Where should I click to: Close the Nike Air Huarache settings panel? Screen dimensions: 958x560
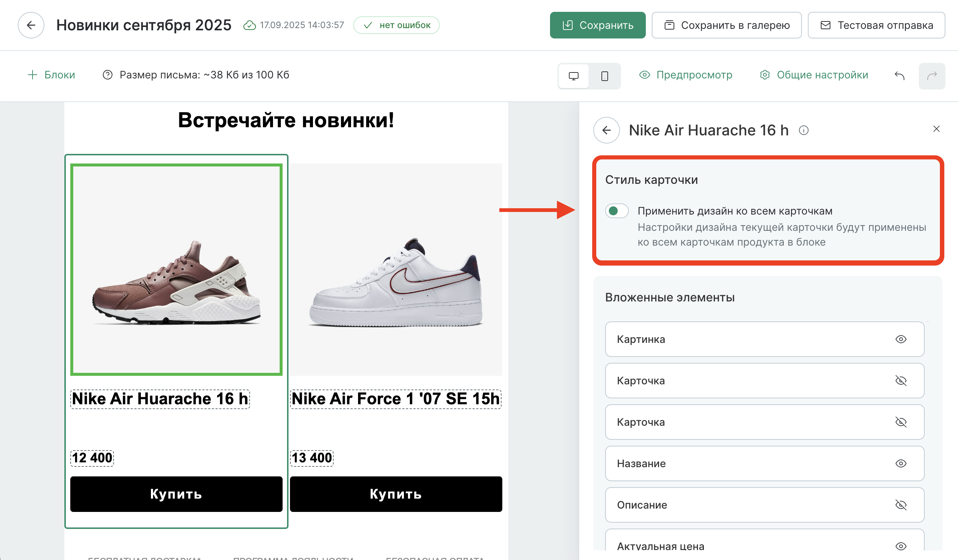[936, 129]
